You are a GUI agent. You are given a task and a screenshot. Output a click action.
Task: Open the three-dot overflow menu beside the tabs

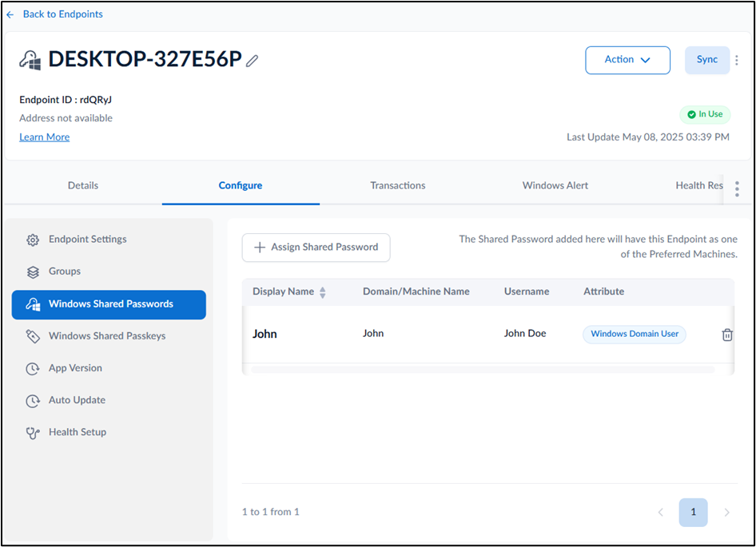(x=737, y=189)
